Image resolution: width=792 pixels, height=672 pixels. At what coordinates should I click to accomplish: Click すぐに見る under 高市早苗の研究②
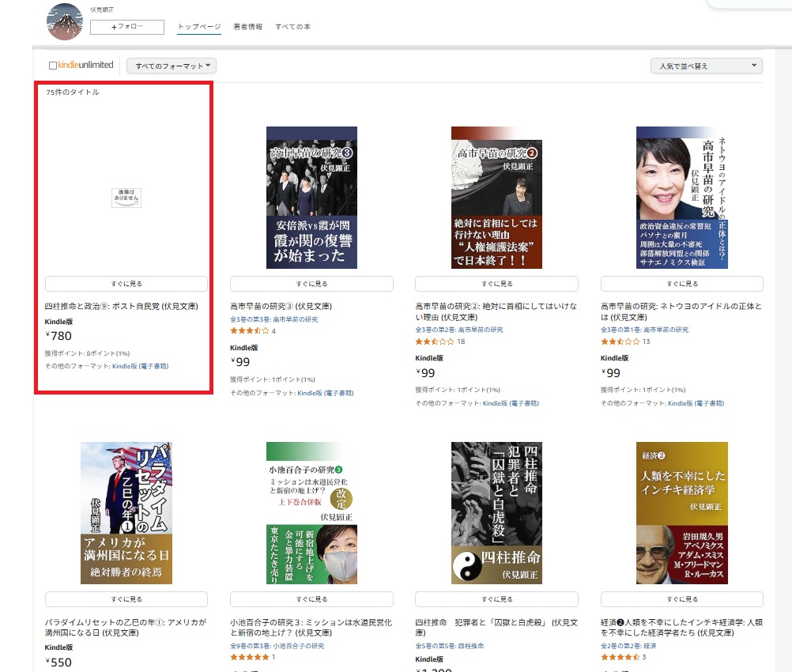[x=496, y=284]
